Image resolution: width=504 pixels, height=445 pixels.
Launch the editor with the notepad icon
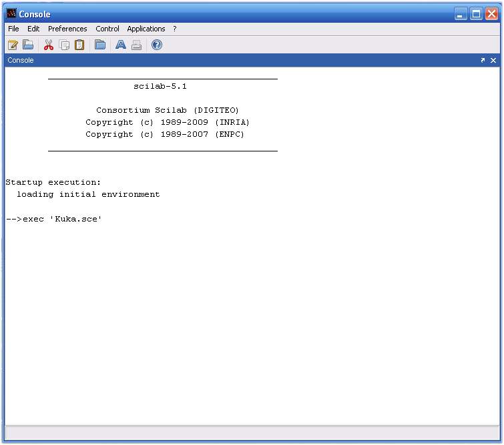pos(13,45)
